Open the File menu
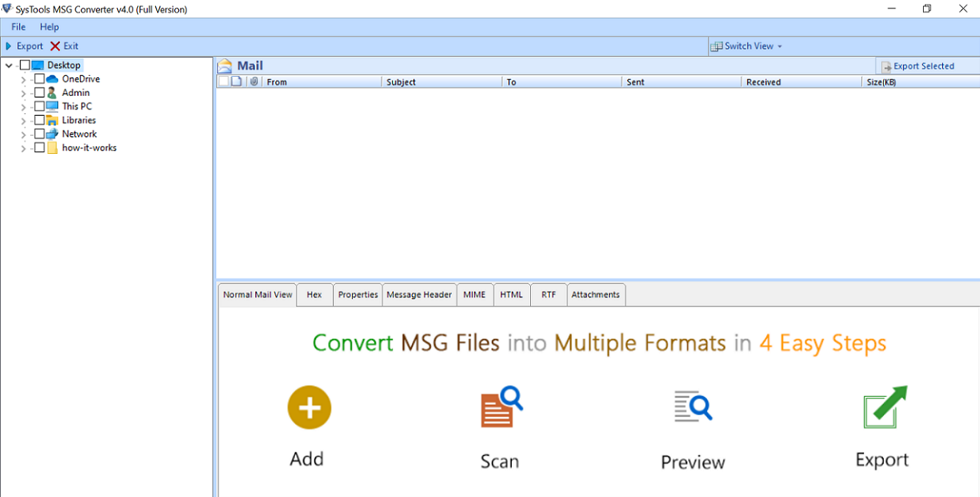This screenshot has width=980, height=497. pos(18,27)
